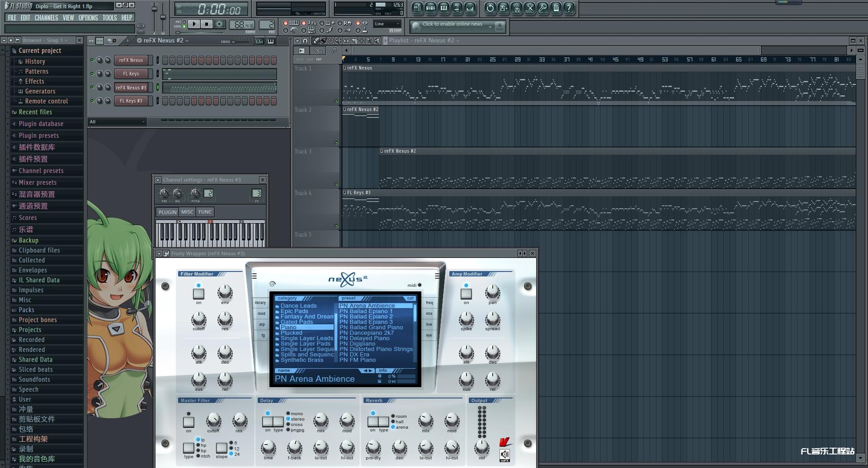Open help question mark icon

pyautogui.click(x=569, y=8)
